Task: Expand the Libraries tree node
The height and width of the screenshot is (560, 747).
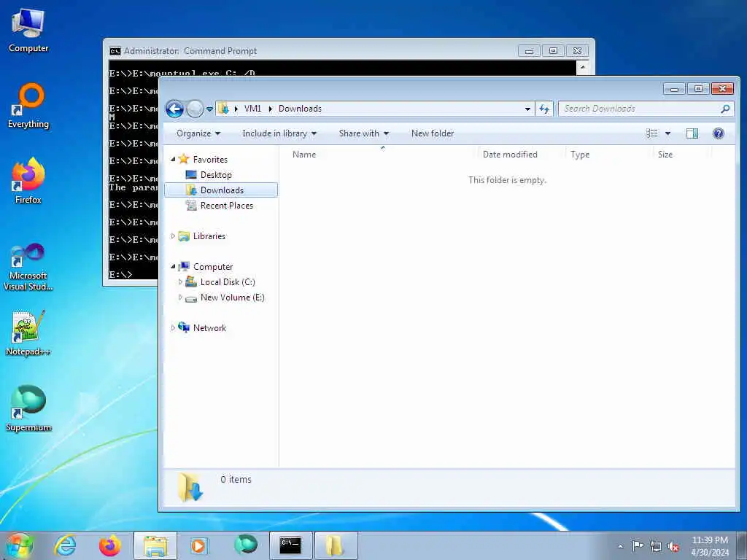Action: coord(173,236)
